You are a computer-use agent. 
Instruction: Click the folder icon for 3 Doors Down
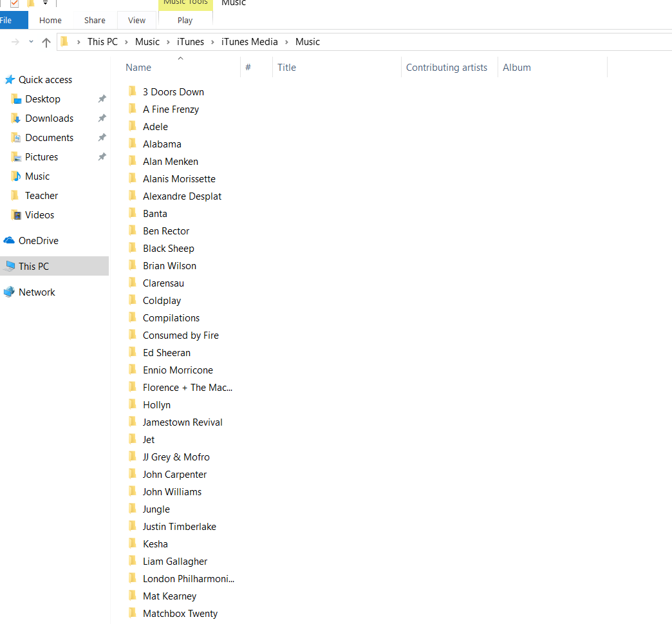(x=133, y=91)
